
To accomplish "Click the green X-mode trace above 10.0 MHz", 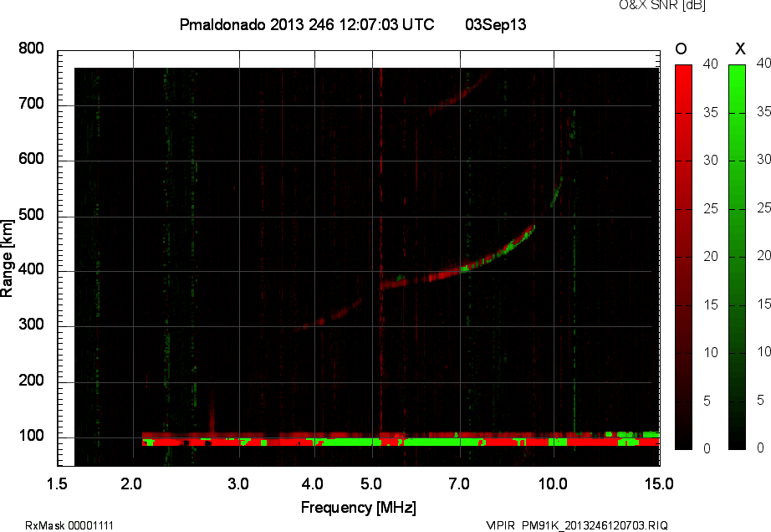I will tap(557, 192).
